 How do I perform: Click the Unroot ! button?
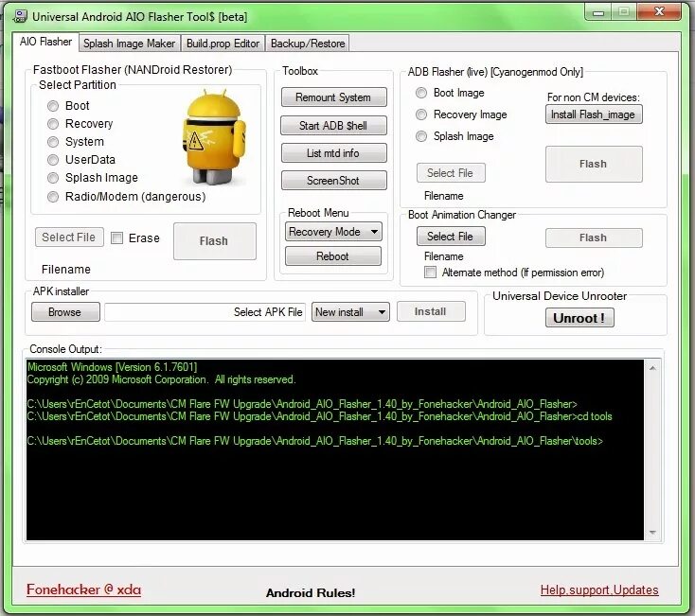(x=579, y=318)
